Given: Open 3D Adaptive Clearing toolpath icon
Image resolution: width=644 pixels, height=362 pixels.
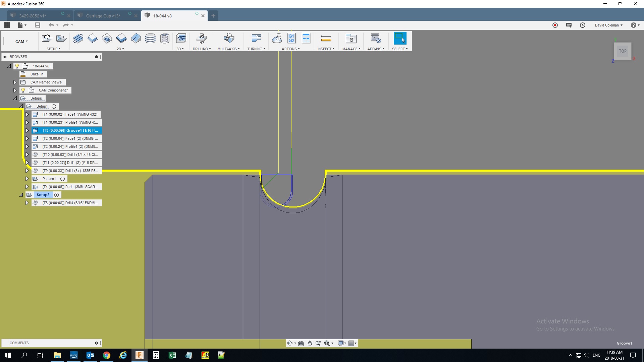Looking at the screenshot, I should pos(181,39).
